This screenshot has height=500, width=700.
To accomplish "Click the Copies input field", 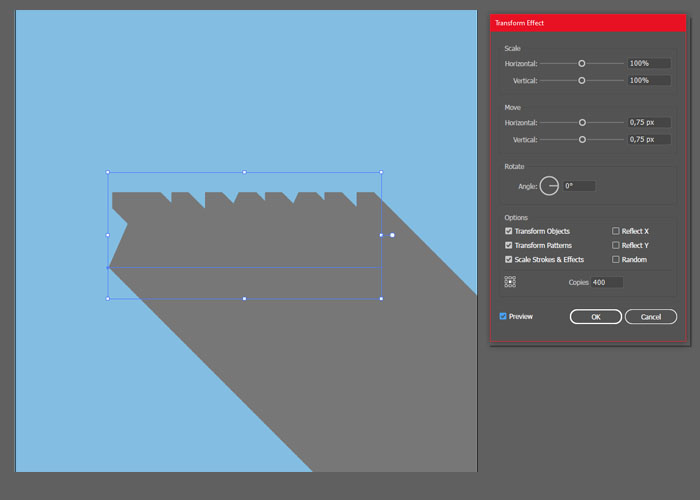I will coord(607,282).
